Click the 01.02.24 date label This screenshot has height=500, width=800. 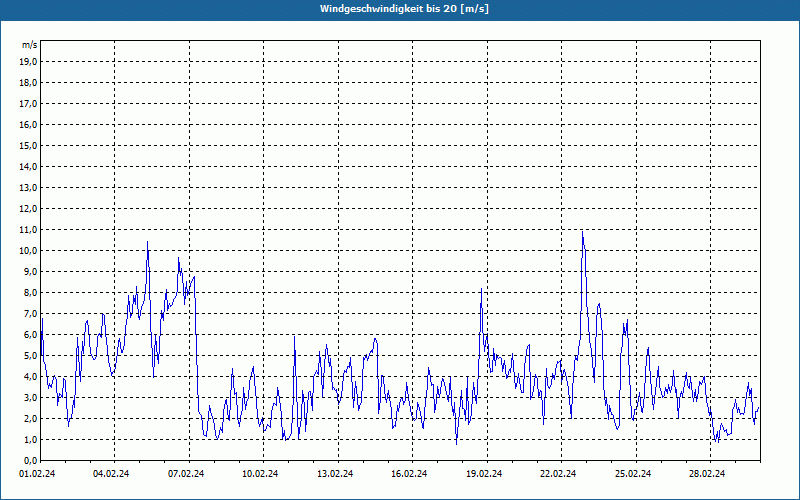(37, 474)
